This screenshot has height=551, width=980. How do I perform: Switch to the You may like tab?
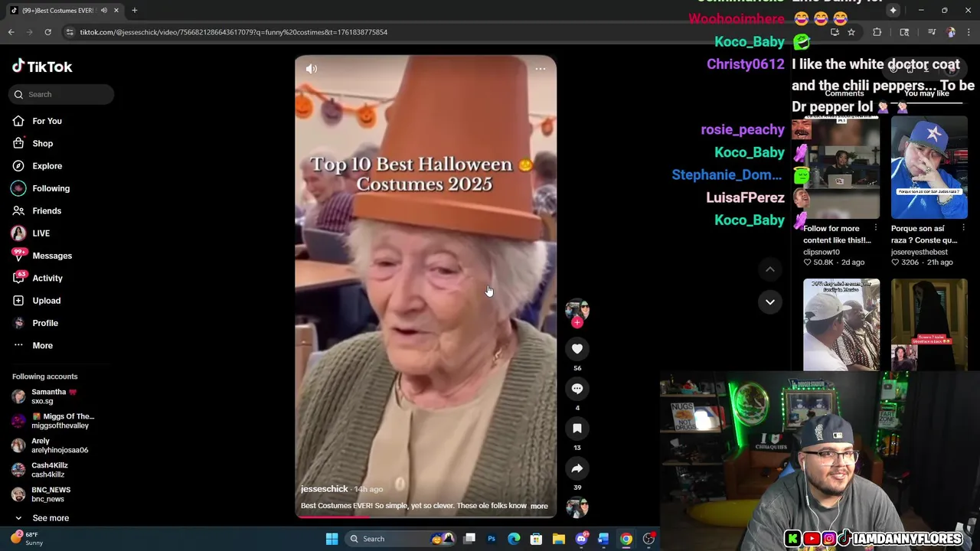tap(926, 93)
